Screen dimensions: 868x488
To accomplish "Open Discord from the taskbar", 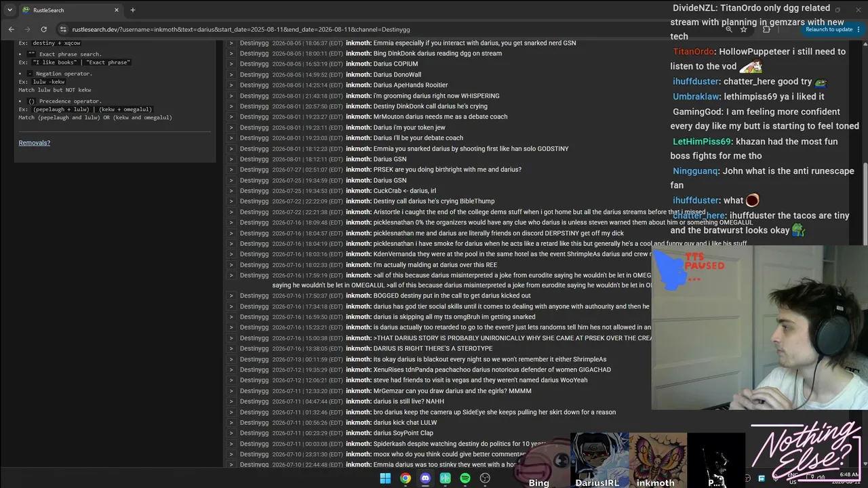I will [425, 479].
